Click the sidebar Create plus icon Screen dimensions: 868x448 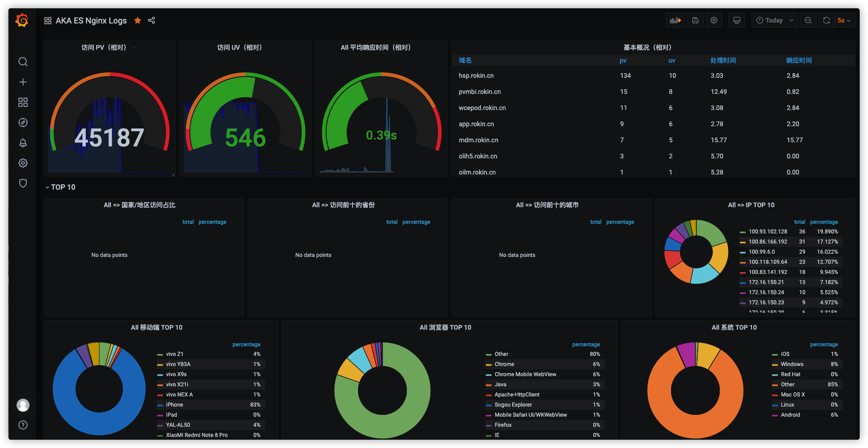point(23,82)
